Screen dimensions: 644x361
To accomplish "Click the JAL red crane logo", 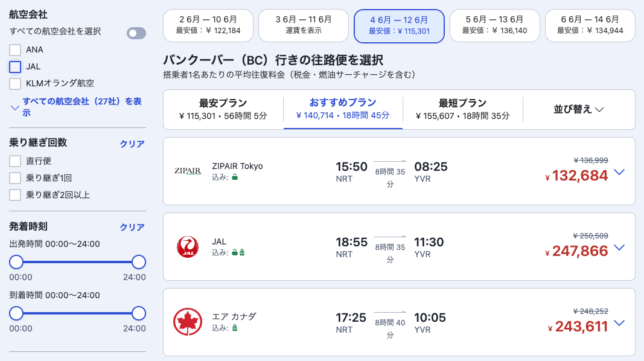I will coord(188,246).
